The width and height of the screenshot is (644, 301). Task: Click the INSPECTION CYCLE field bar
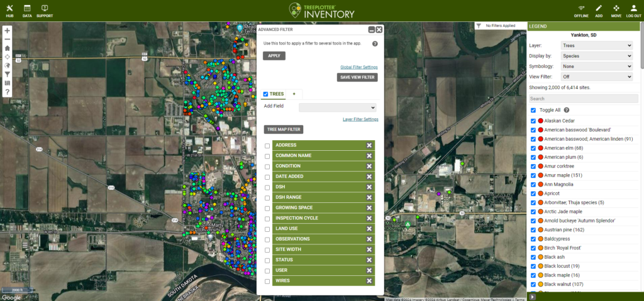coord(324,218)
